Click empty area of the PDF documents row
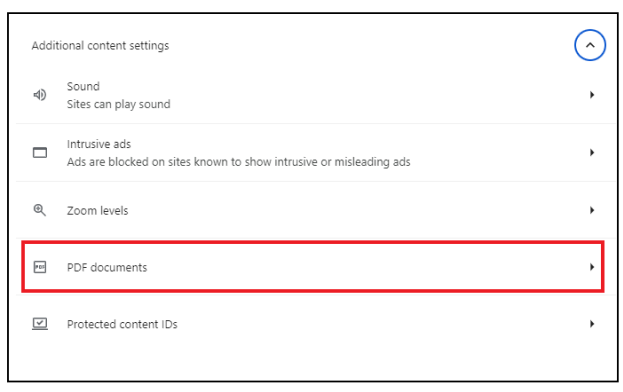 358,267
